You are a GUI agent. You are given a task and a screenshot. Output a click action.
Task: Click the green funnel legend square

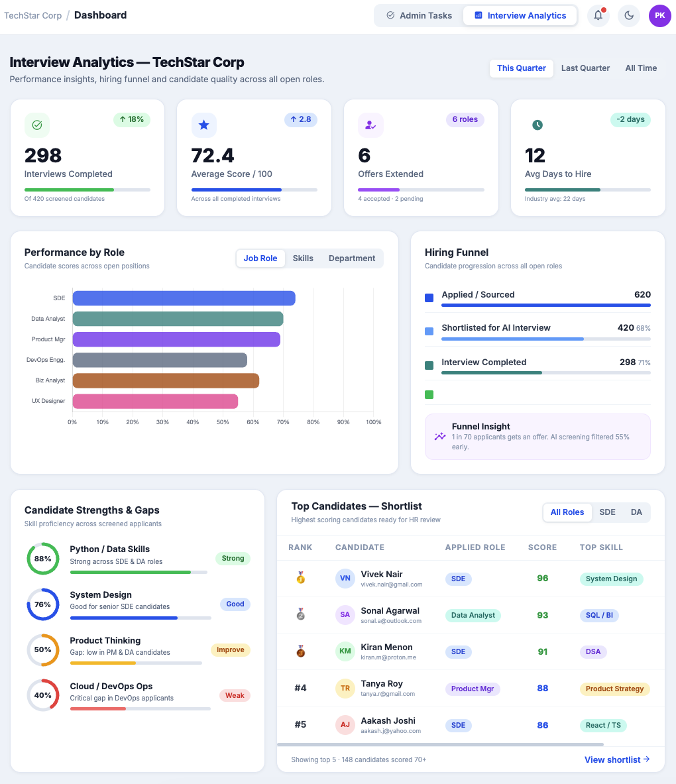coord(429,394)
